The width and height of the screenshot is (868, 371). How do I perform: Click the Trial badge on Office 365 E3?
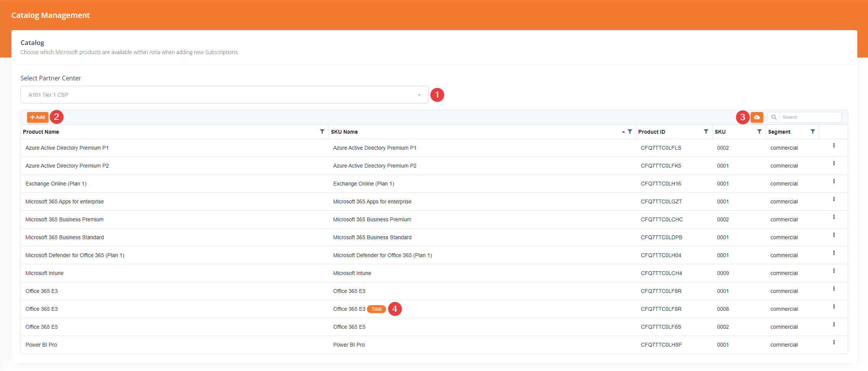coord(376,309)
